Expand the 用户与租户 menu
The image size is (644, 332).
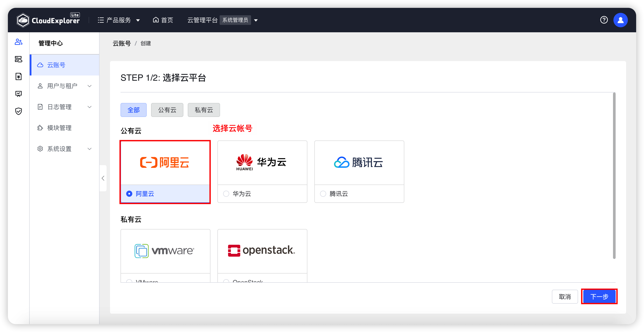(65, 86)
